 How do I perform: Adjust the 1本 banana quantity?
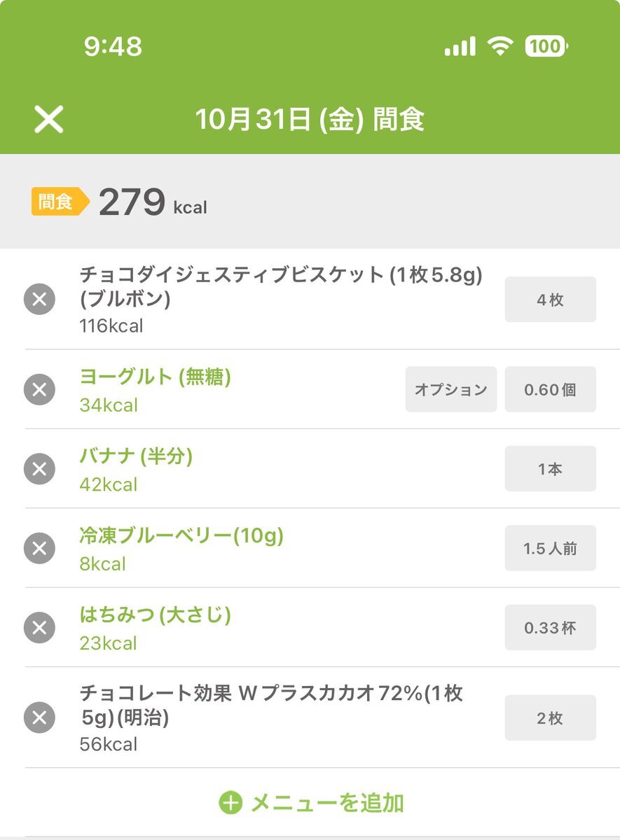pos(550,469)
